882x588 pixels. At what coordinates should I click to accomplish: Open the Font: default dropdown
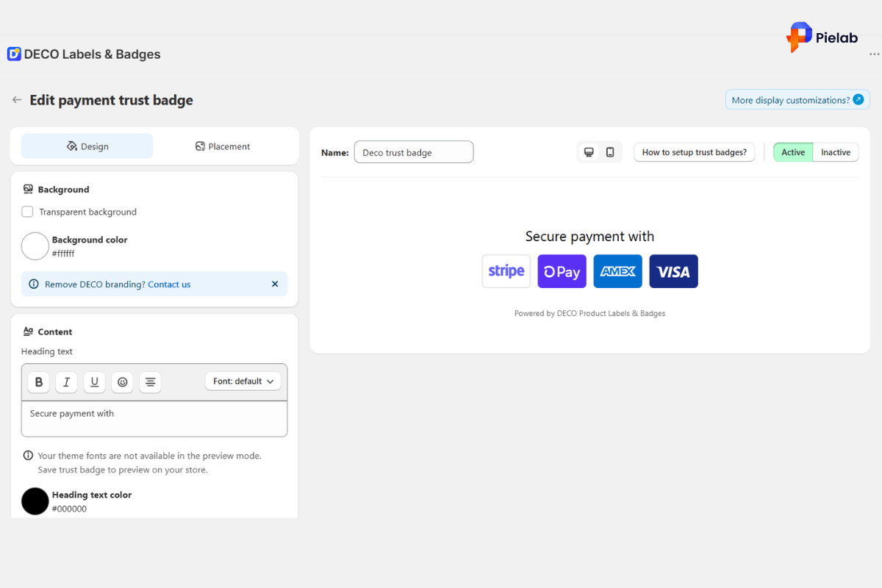(x=243, y=381)
